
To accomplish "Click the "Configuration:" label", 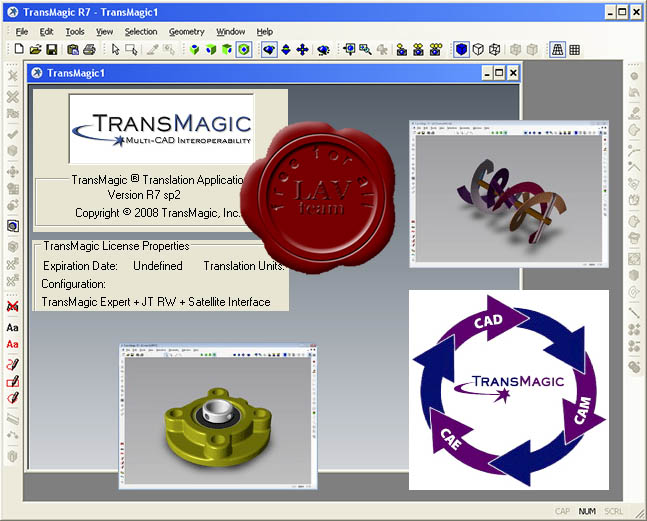I will tap(73, 284).
